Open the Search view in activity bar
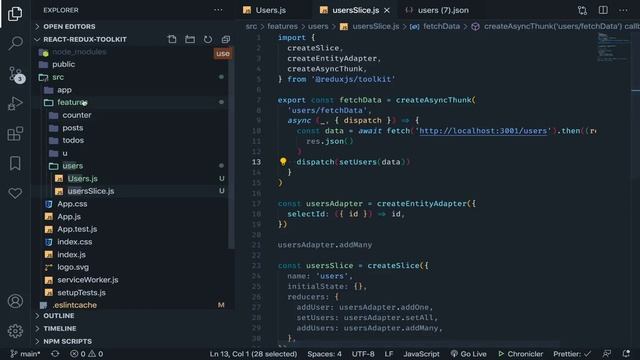The height and width of the screenshot is (360, 640). point(15,43)
